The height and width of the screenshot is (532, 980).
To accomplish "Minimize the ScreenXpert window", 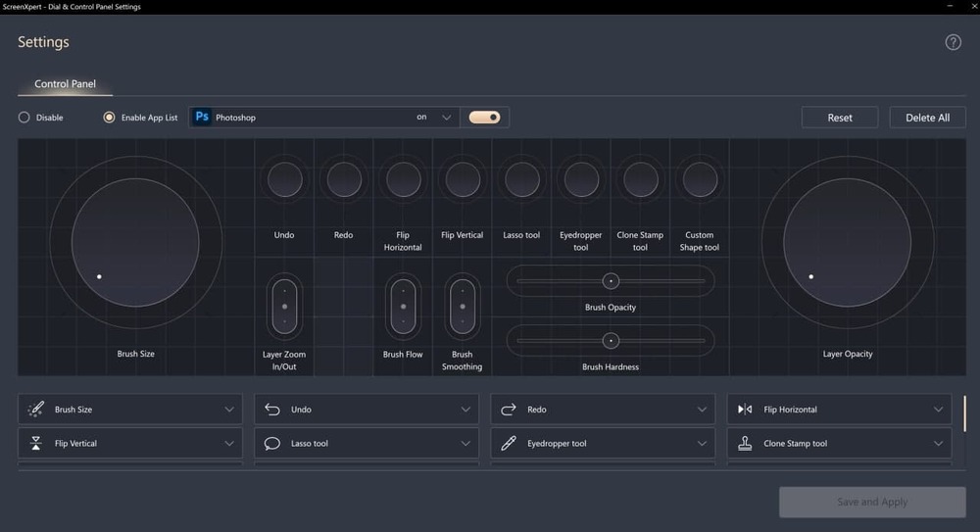I will pos(950,6).
